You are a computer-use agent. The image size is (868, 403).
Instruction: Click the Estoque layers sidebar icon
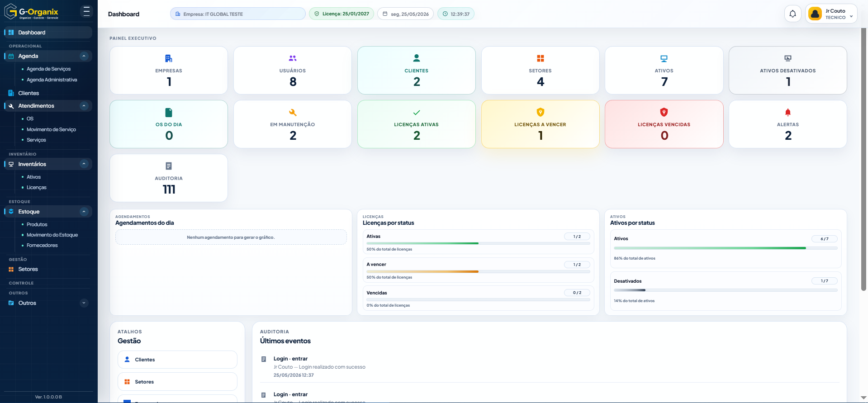[11, 212]
